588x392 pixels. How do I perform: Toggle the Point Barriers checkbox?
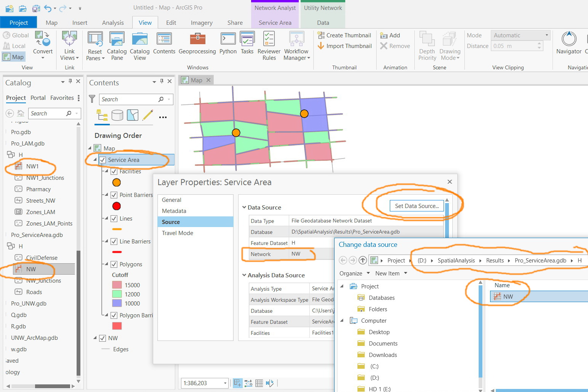(114, 195)
